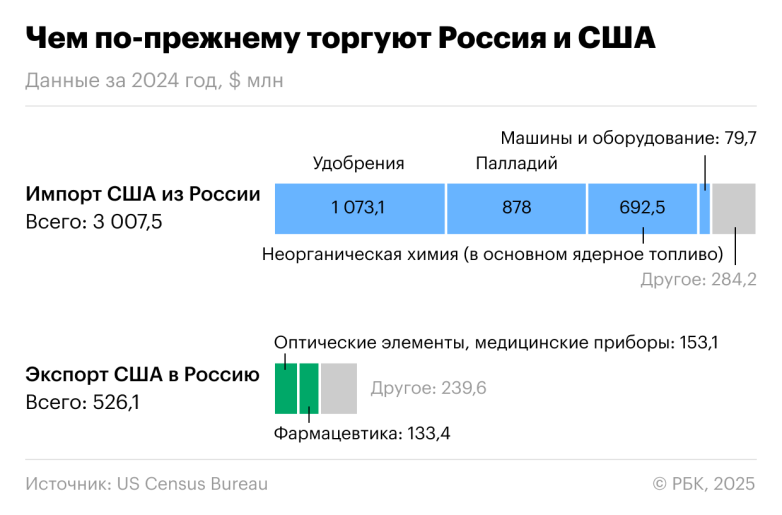Click the thin blue machines and equipment segment
The image size is (782, 515).
click(705, 208)
